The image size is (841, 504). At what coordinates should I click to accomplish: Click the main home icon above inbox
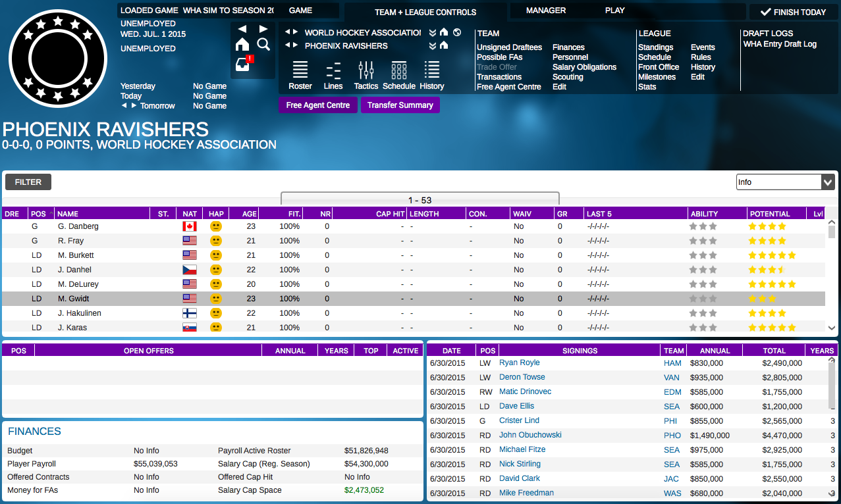tap(242, 44)
